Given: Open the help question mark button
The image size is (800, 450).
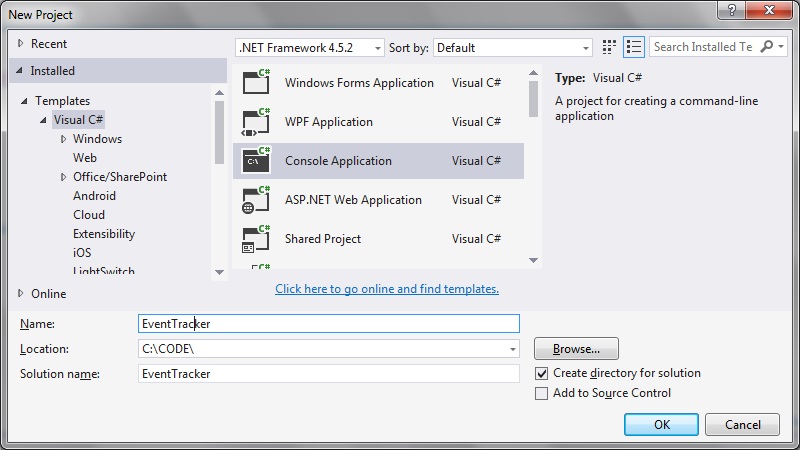Looking at the screenshot, I should (732, 10).
